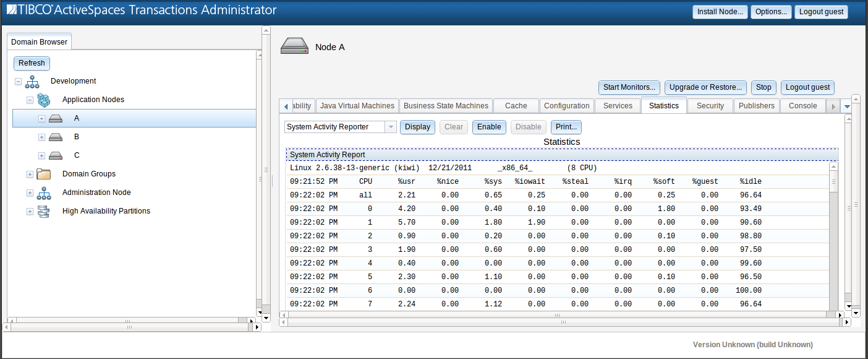This screenshot has height=359, width=868.
Task: Click the Install Node button
Action: click(720, 11)
